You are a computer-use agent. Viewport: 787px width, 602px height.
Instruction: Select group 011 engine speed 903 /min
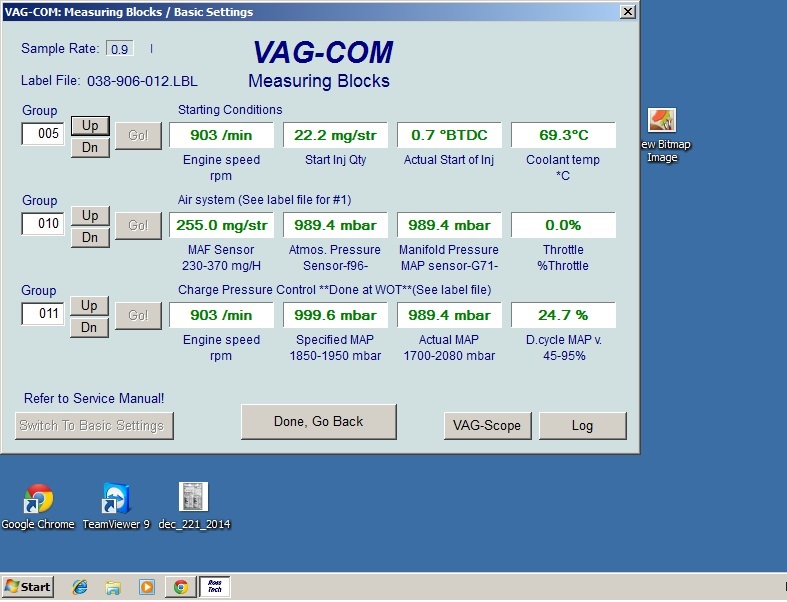(221, 315)
